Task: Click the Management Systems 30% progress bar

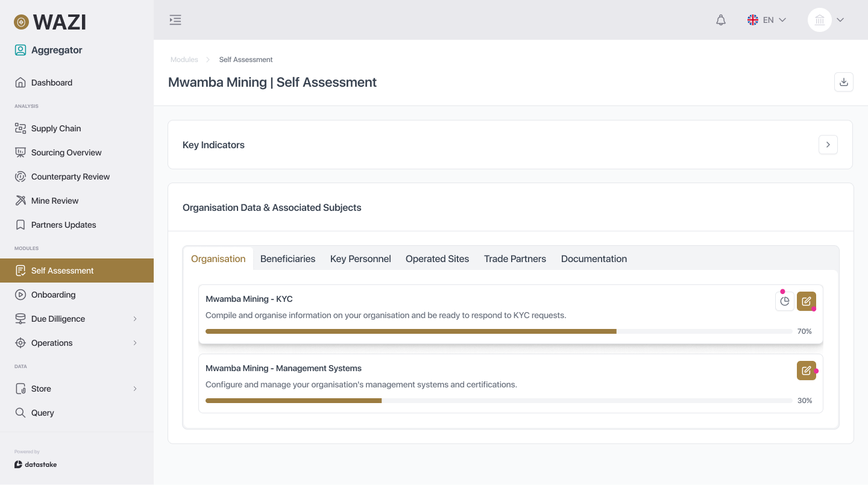Action: [x=498, y=401]
